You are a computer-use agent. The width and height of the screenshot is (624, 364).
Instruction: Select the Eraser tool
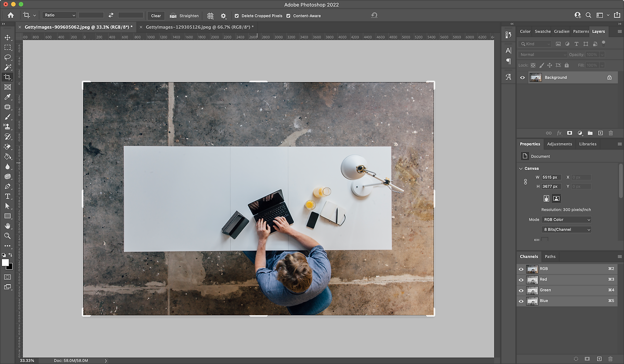(x=7, y=147)
